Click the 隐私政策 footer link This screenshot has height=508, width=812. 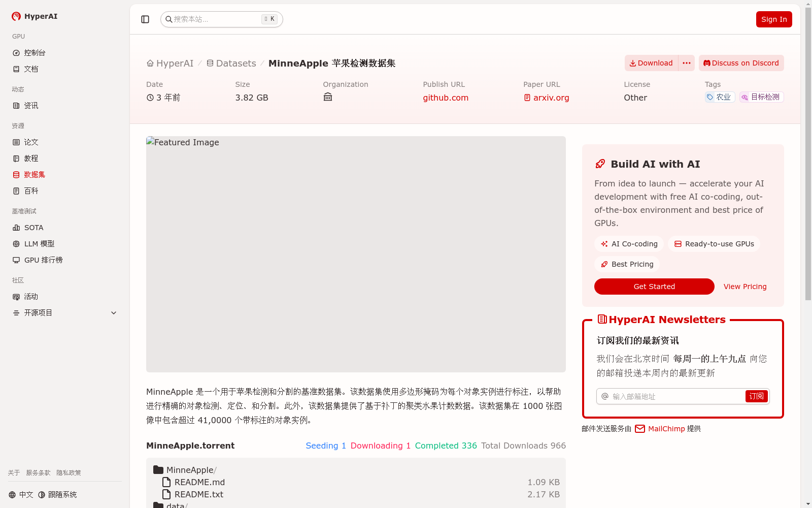(69, 473)
